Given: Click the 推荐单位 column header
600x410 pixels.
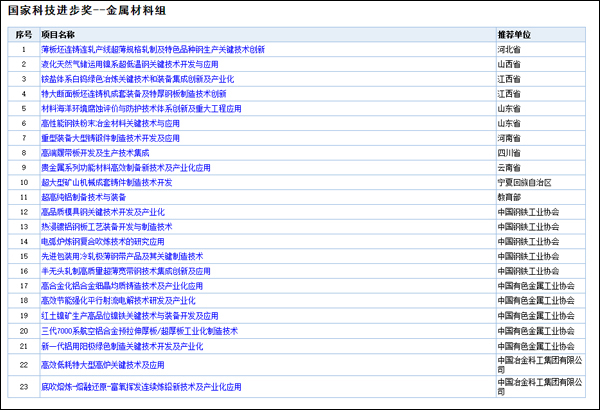Looking at the screenshot, I should (514, 33).
